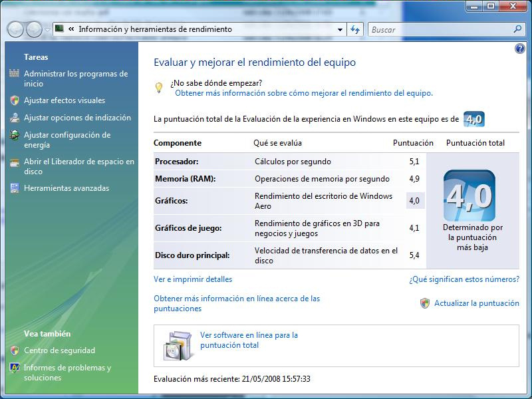
Task: Click the refresh icon beside address bar
Action: [355, 29]
